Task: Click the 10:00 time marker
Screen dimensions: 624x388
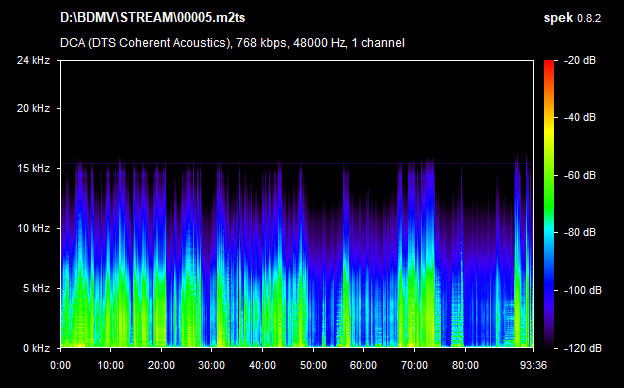Action: click(111, 365)
